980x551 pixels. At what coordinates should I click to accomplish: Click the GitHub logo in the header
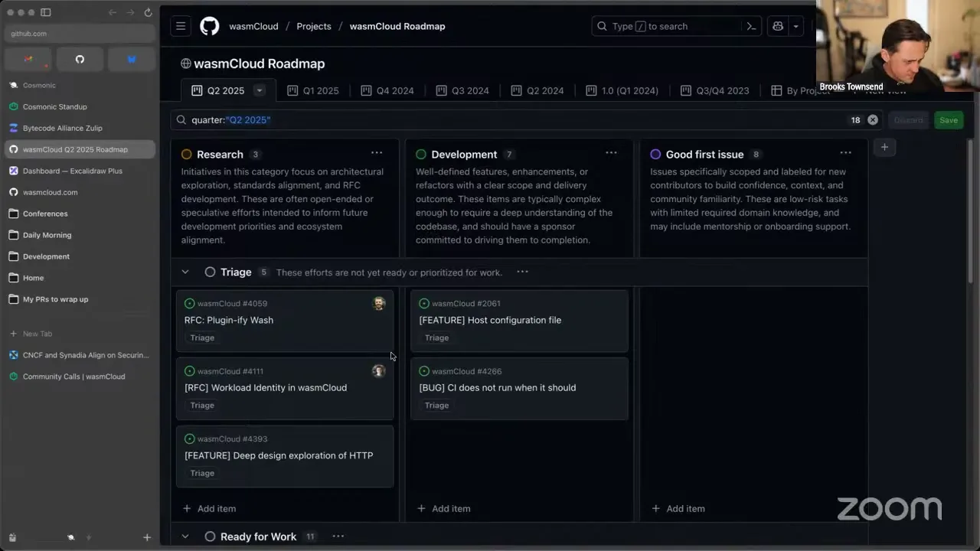(209, 26)
